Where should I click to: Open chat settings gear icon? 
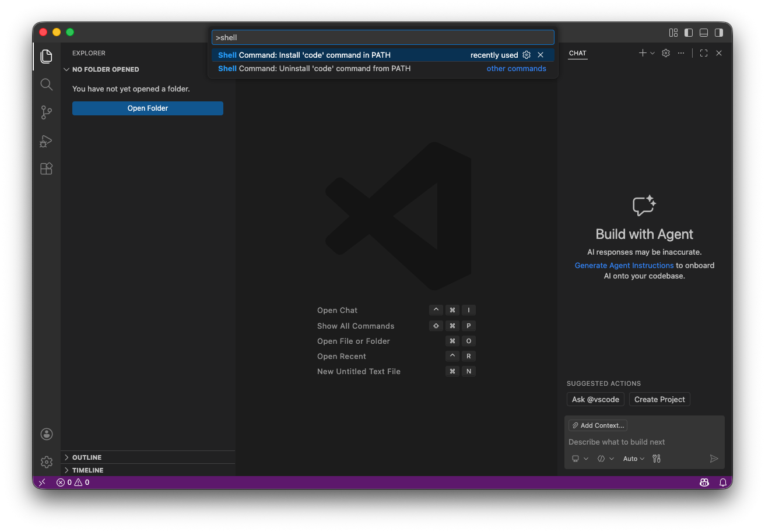666,53
